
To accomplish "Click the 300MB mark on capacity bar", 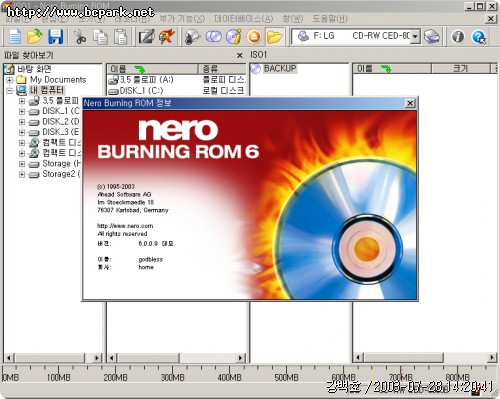I will 172,377.
